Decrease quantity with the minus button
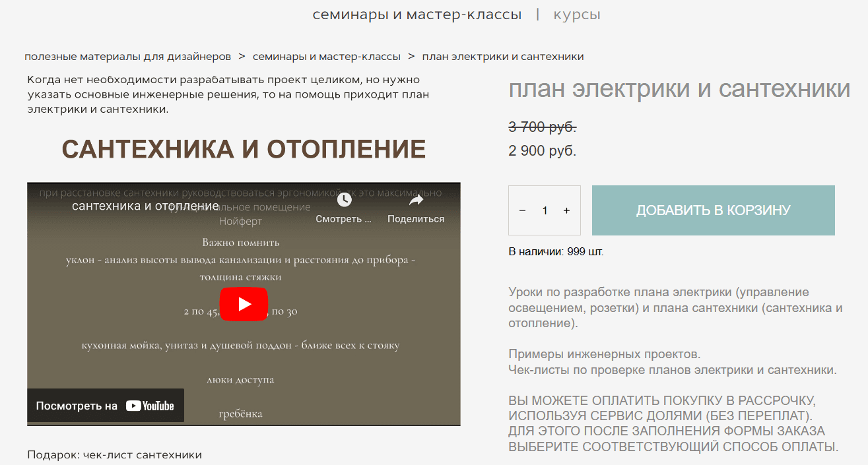Image resolution: width=868 pixels, height=465 pixels. pyautogui.click(x=522, y=210)
